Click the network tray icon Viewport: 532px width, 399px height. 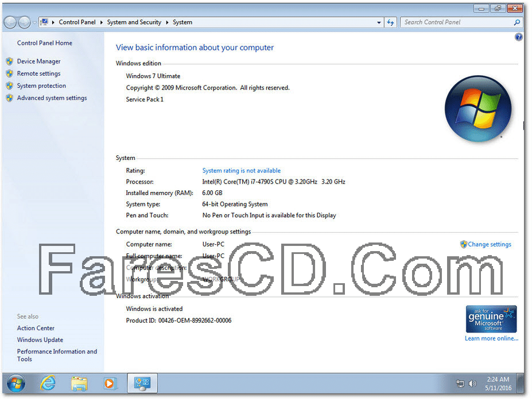coord(460,384)
